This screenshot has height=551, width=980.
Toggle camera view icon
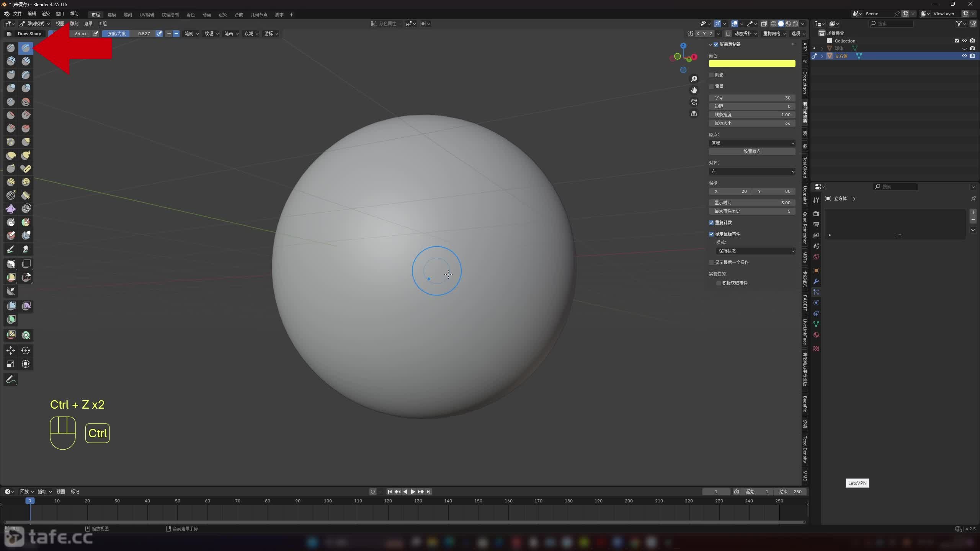(694, 102)
